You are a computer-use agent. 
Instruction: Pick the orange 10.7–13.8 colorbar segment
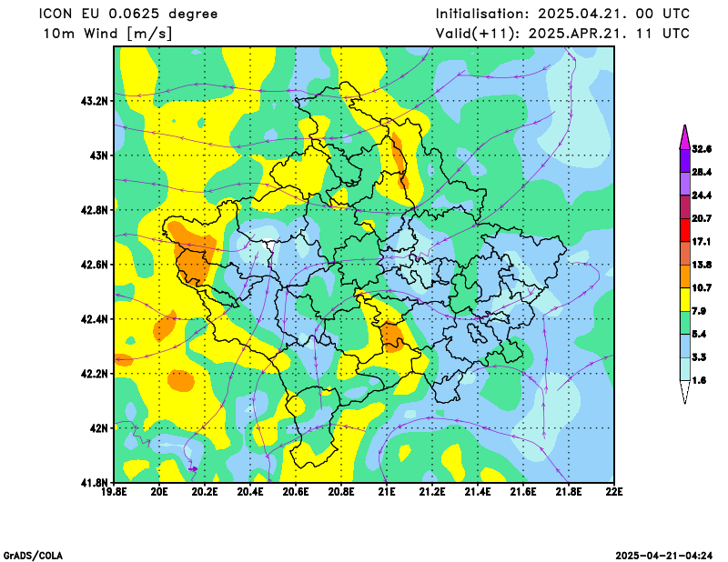point(685,276)
